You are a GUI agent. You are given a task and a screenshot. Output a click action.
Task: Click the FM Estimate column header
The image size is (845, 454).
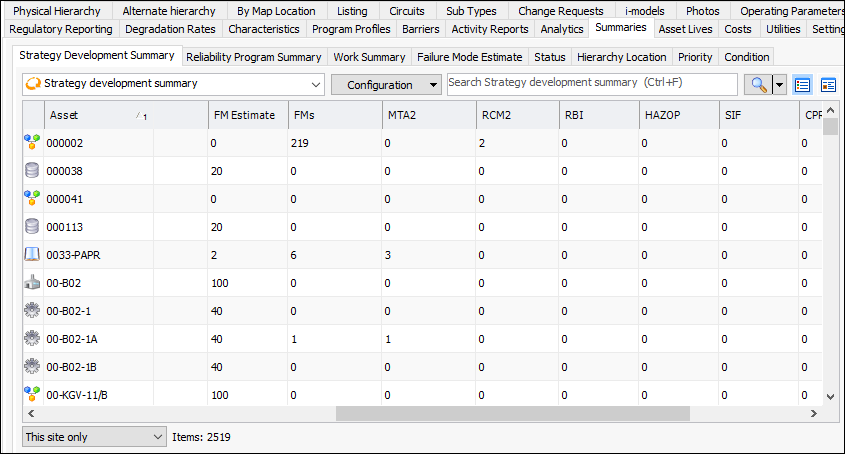click(x=244, y=115)
